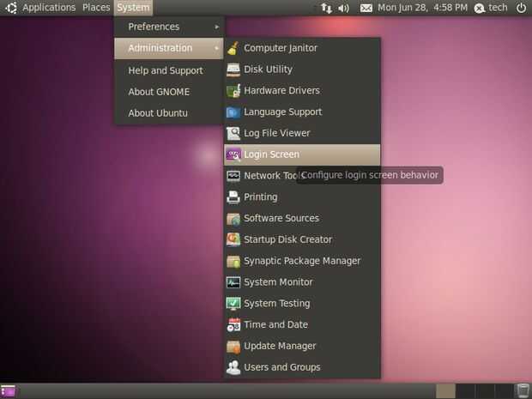Image resolution: width=532 pixels, height=399 pixels.
Task: Click the Computer Janitor broom icon
Action: click(233, 48)
